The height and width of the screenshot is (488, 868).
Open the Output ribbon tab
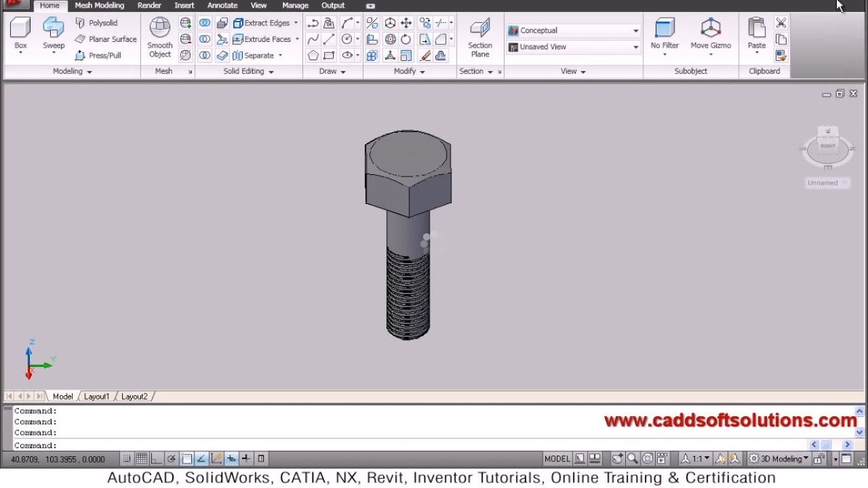point(333,5)
